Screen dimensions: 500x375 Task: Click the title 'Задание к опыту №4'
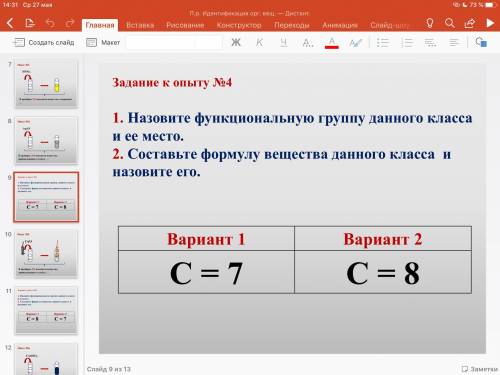[172, 82]
